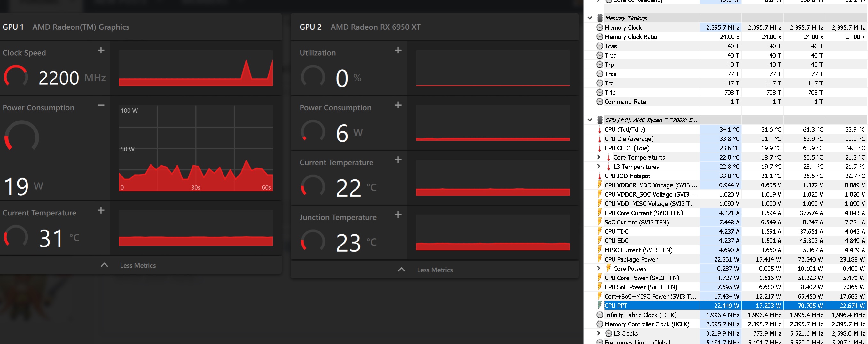The image size is (868, 344).
Task: Collapse the CPU [#0] AMD Ryzen group
Action: 590,120
